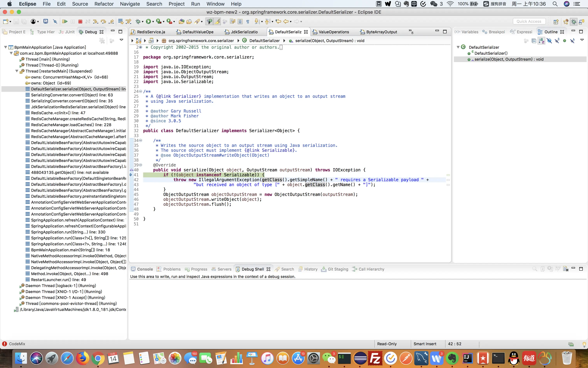This screenshot has width=588, height=368.
Task: Toggle Hide Non-Public Members in Outline
Action: coord(565,41)
